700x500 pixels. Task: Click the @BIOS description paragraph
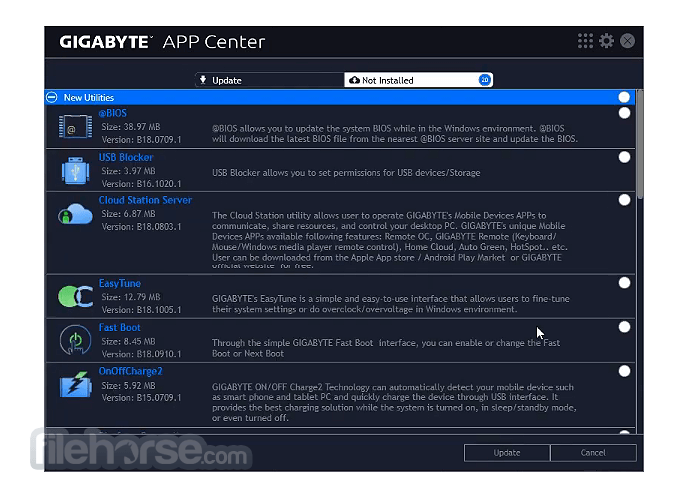tap(395, 134)
